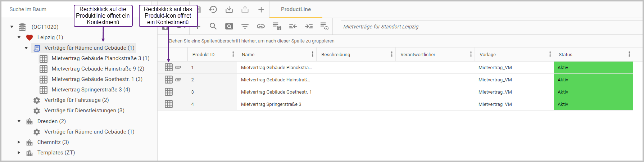Expand the Templates (ZT) node
The width and height of the screenshot is (644, 162).
tap(19, 153)
